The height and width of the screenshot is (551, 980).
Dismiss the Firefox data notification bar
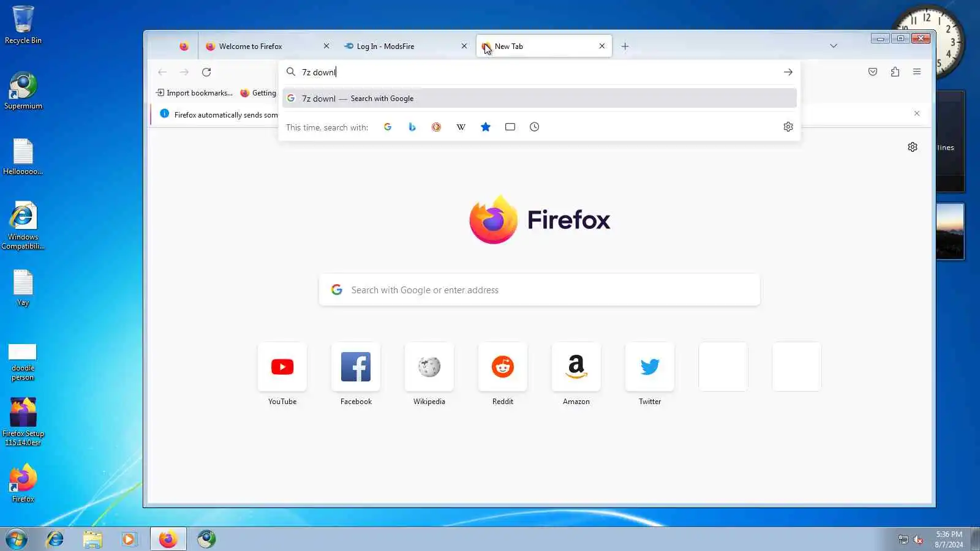pyautogui.click(x=917, y=113)
